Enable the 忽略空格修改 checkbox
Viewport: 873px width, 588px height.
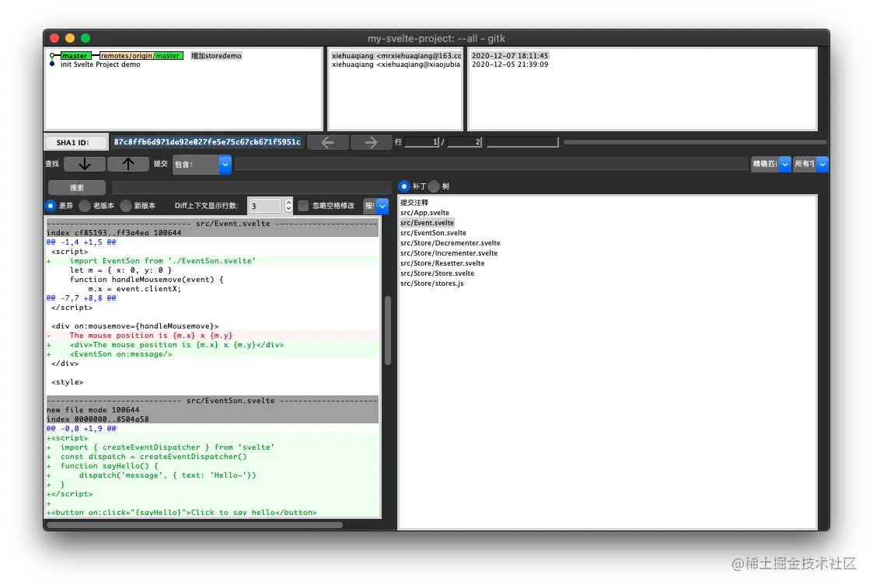click(x=303, y=206)
